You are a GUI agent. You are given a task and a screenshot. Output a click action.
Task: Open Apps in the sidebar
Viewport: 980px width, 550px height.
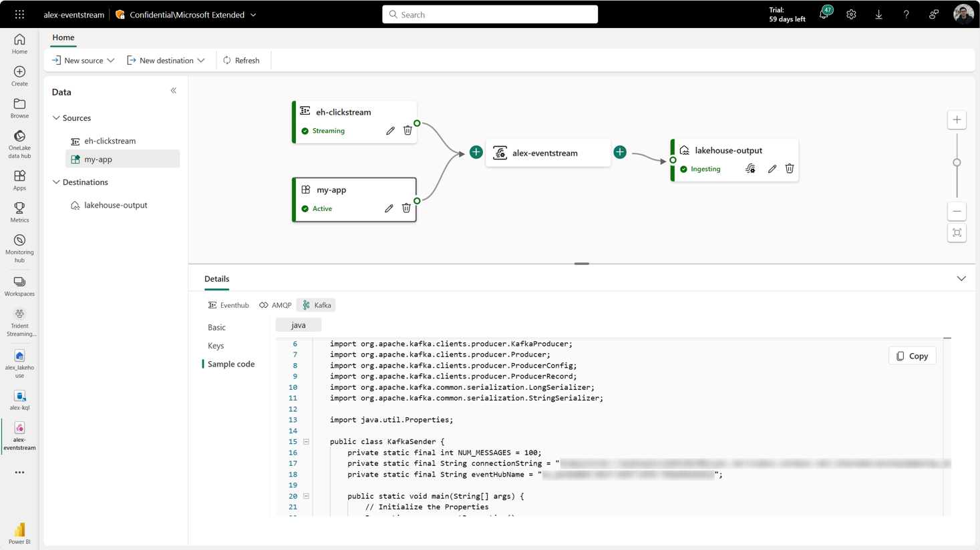click(x=19, y=180)
